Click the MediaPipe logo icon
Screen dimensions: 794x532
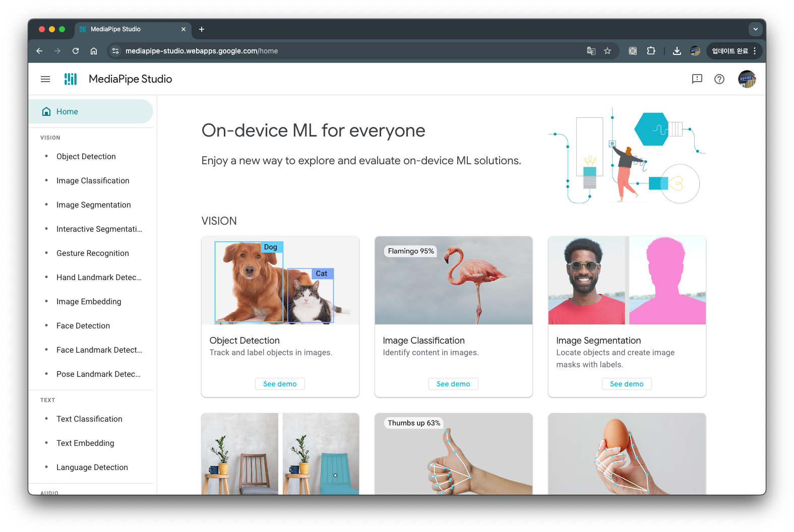pyautogui.click(x=71, y=79)
